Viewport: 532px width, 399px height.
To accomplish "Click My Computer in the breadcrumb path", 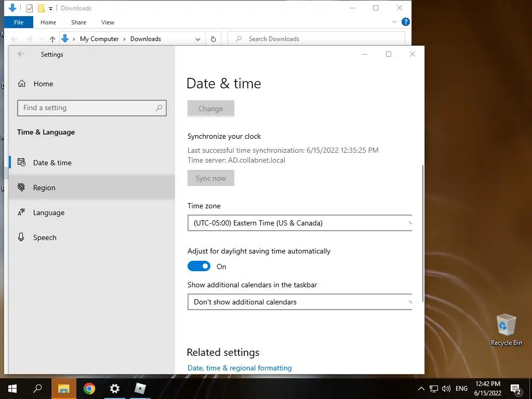I will 99,39.
